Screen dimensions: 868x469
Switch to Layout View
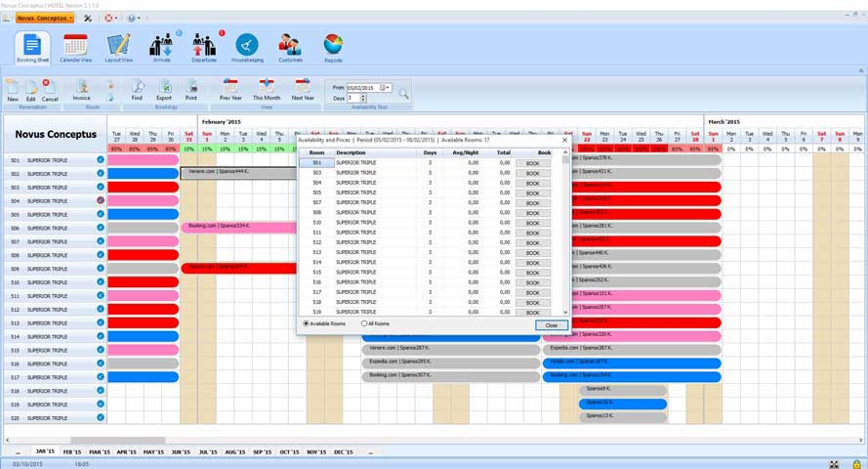coord(118,47)
